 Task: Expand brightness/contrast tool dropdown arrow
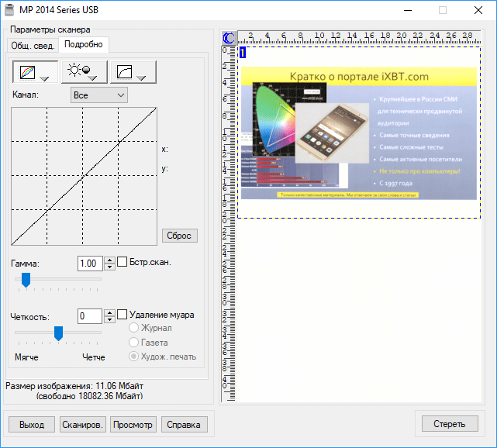pos(92,78)
